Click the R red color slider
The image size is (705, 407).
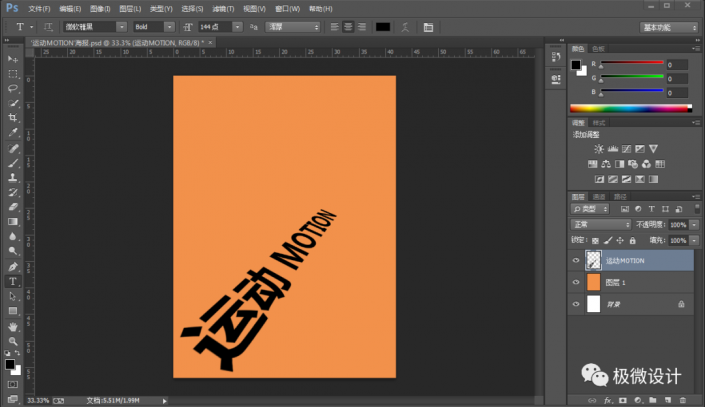[632, 63]
